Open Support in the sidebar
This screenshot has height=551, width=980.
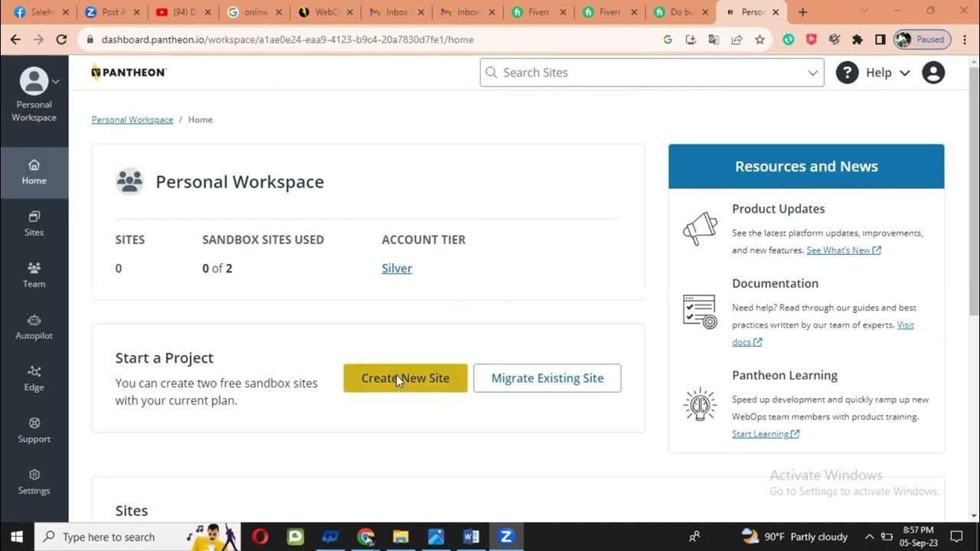click(x=34, y=431)
